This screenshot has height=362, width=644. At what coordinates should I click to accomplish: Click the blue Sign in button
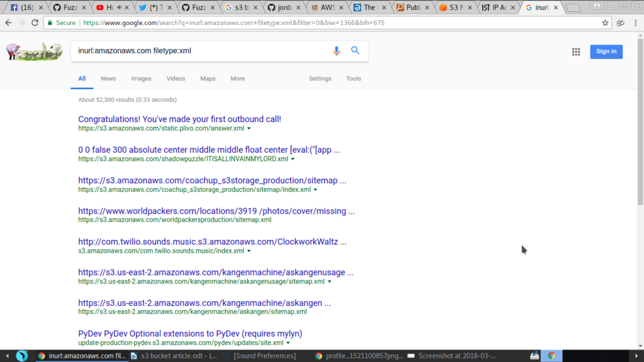[x=606, y=52]
